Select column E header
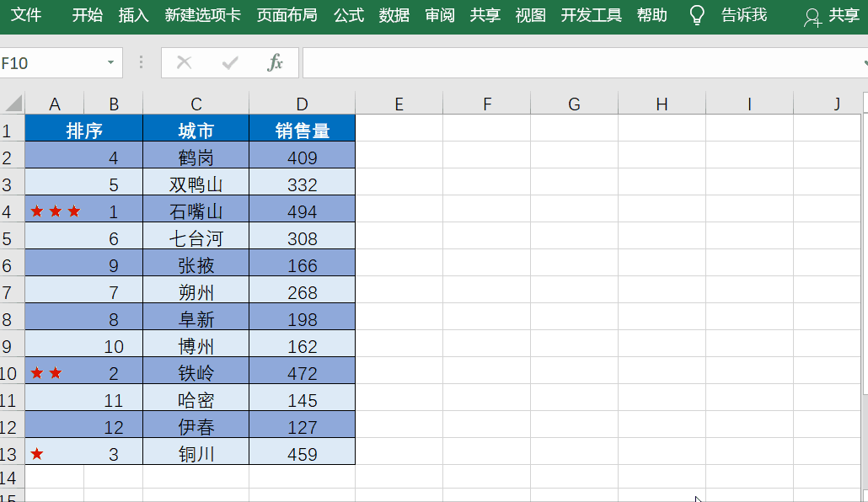 click(399, 104)
